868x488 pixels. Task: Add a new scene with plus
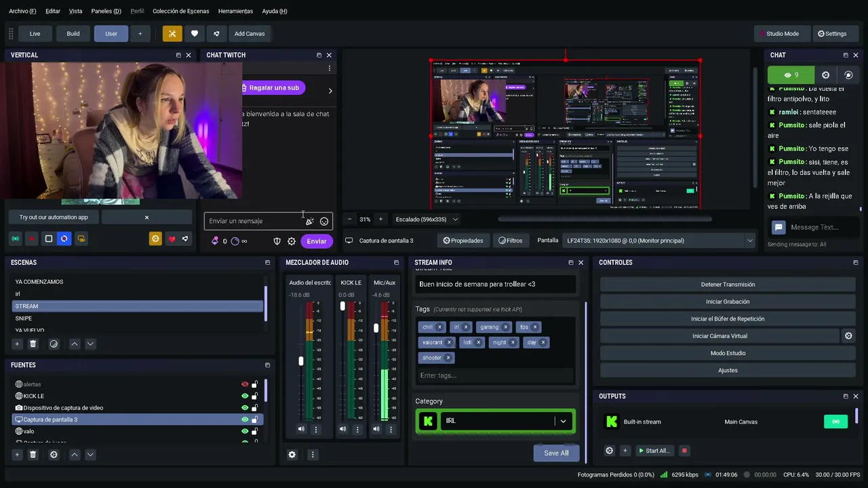click(17, 344)
